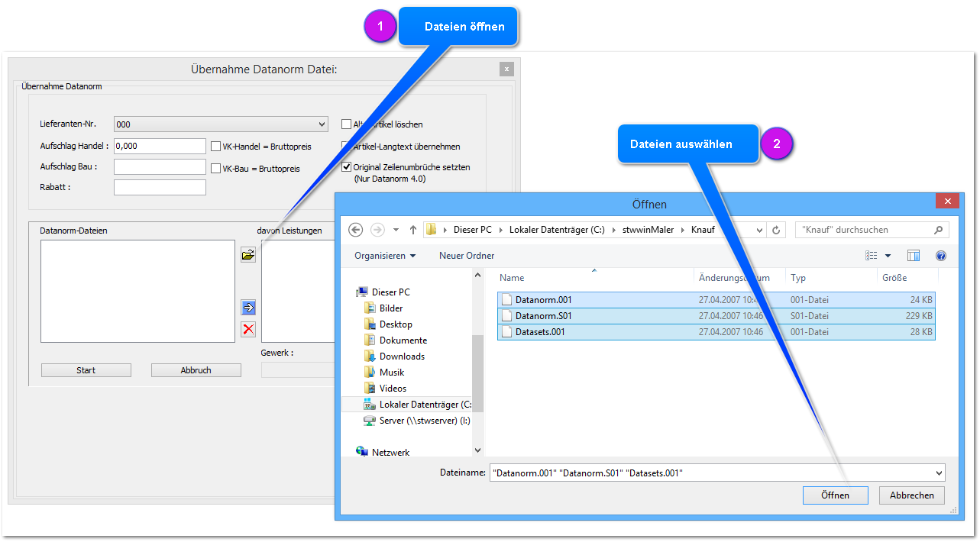Click the help question mark icon

coord(941,256)
